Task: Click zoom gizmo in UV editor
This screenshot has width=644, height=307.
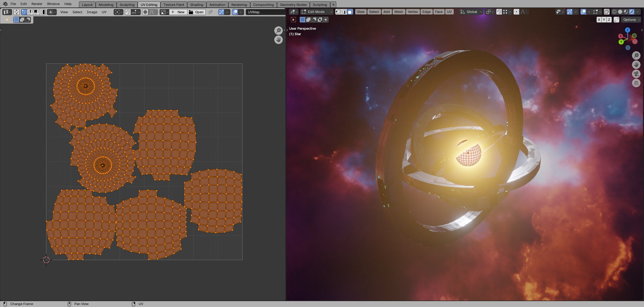Action: coord(278,31)
